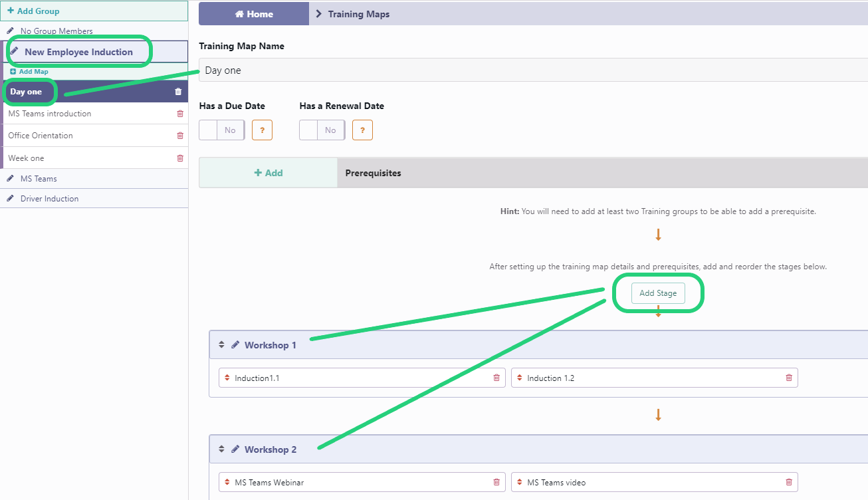Delete the MS Teams Webinar item
The height and width of the screenshot is (500, 868).
coord(496,482)
